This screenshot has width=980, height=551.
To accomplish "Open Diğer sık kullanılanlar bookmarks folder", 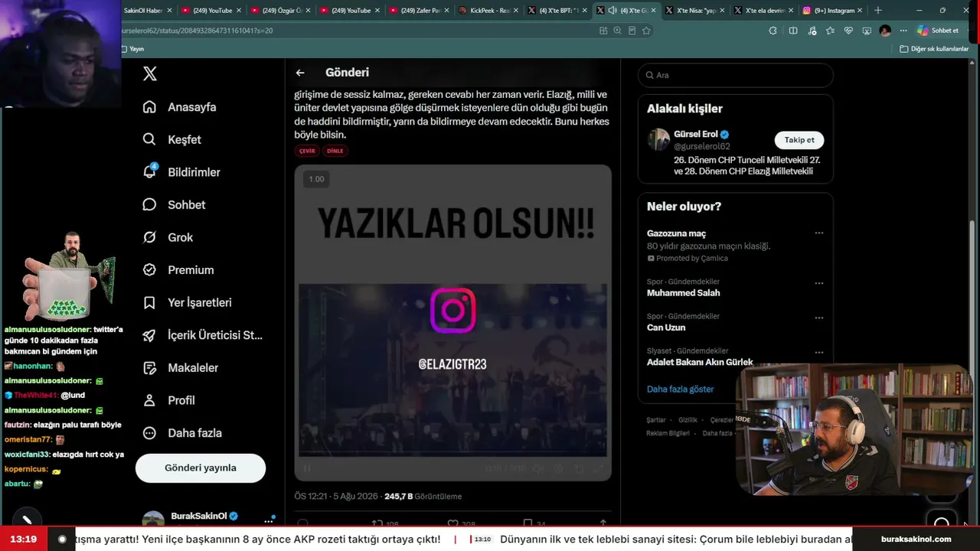I will (x=934, y=49).
